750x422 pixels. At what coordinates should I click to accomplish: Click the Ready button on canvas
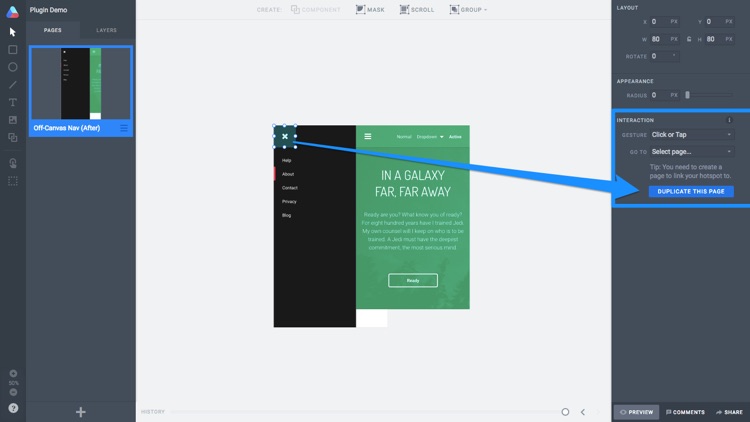tap(413, 280)
